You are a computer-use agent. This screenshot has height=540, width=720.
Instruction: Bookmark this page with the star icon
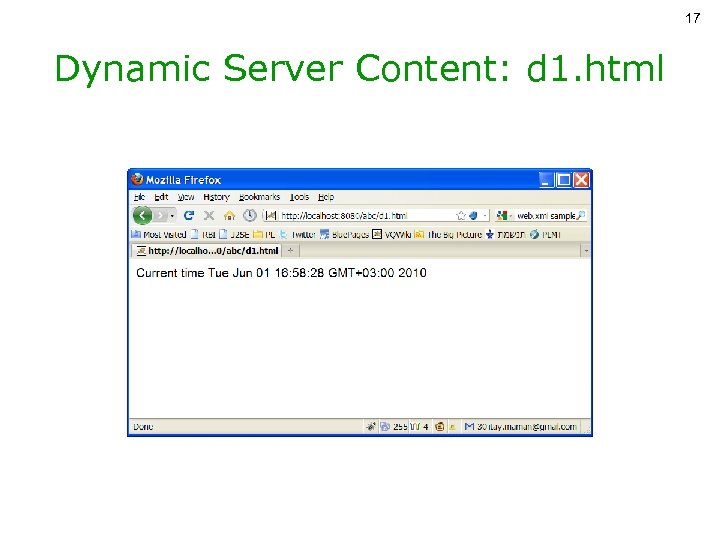461,215
